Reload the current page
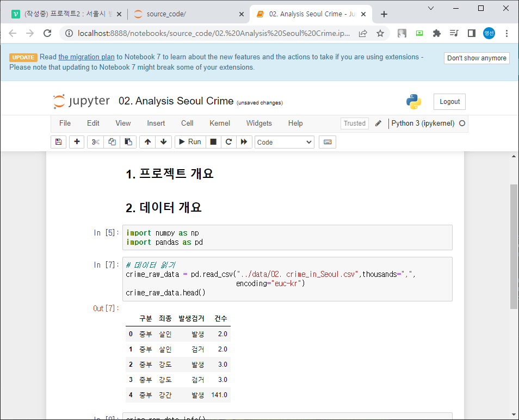 47,33
